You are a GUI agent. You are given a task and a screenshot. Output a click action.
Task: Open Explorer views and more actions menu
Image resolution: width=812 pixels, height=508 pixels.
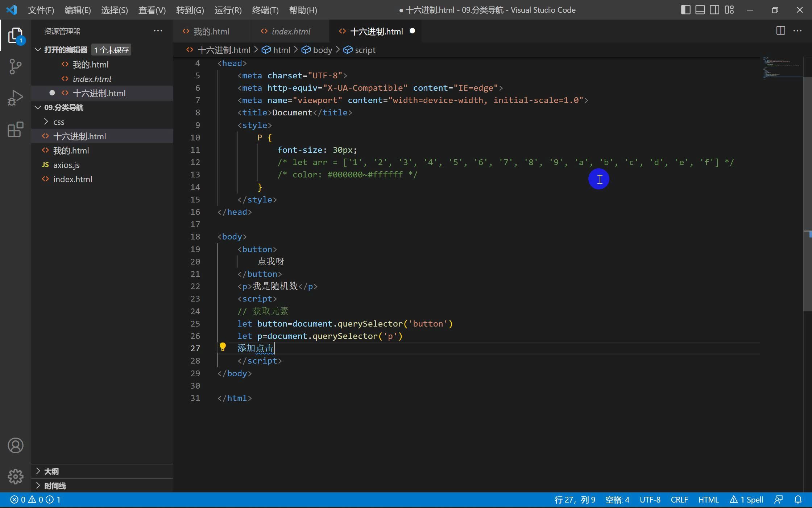(158, 31)
